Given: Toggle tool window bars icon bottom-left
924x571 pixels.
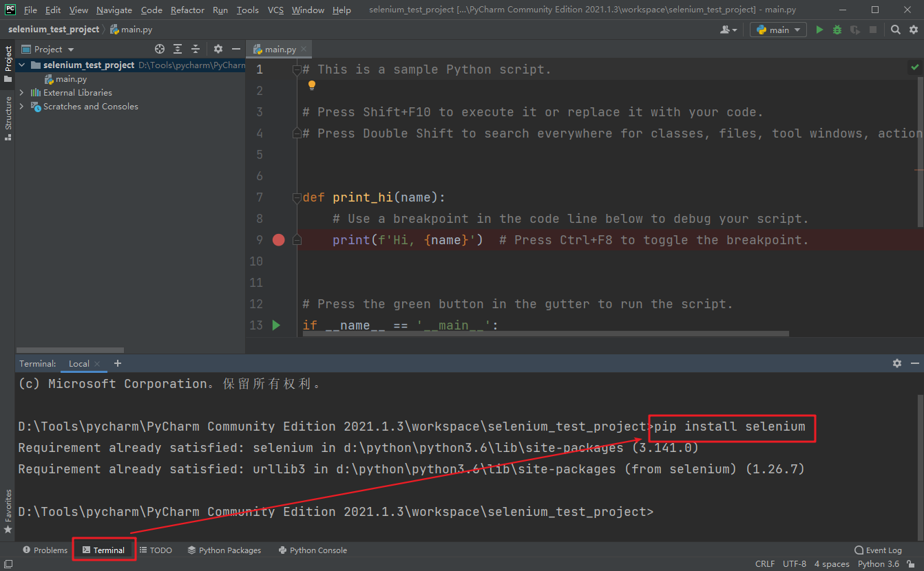Looking at the screenshot, I should (8, 564).
